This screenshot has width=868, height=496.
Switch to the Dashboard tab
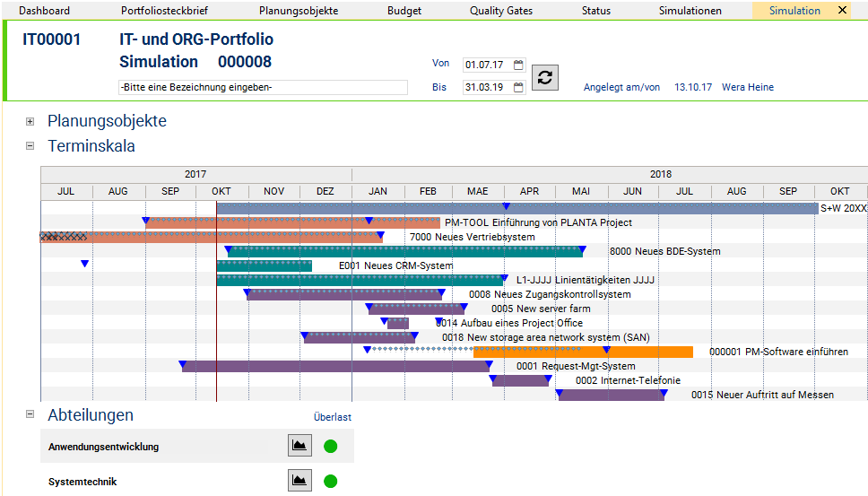pyautogui.click(x=44, y=11)
